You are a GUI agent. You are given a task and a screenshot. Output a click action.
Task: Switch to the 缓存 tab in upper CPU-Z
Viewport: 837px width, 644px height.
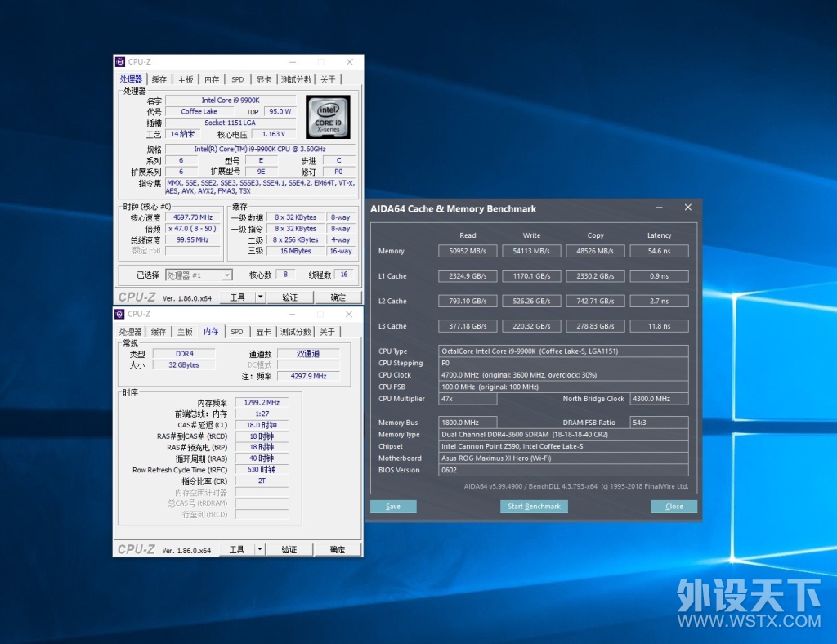(159, 79)
